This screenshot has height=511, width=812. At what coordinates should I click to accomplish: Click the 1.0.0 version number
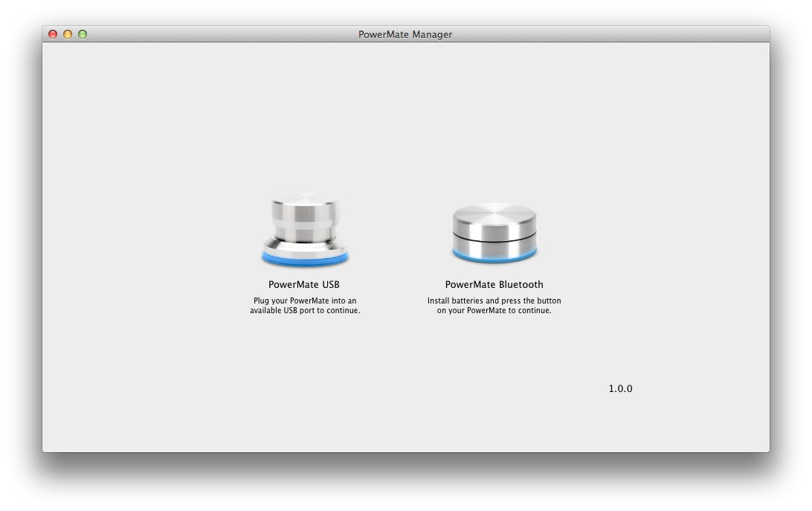click(620, 389)
